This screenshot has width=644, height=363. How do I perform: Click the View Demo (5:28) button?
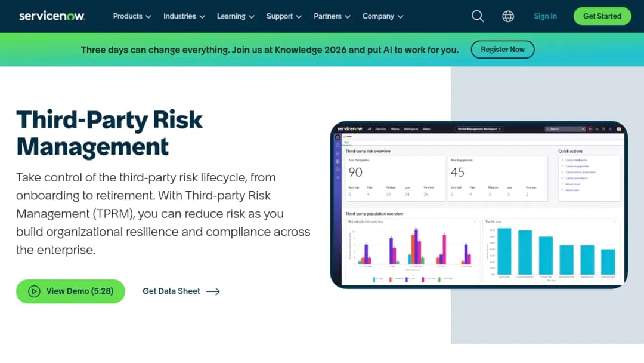[70, 291]
